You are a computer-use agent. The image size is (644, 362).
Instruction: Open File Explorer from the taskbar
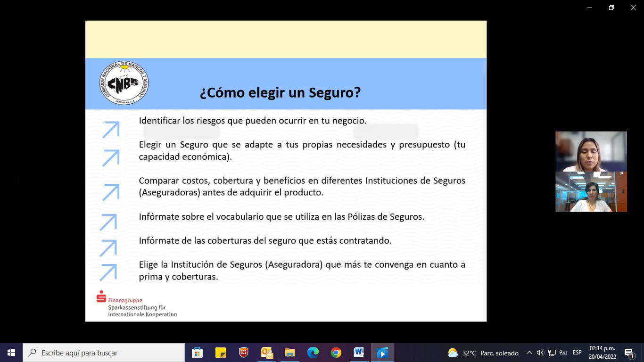click(x=290, y=353)
